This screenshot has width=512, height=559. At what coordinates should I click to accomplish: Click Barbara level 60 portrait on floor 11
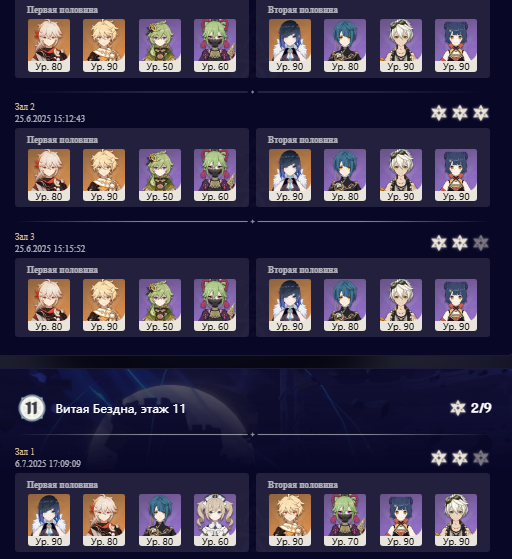click(x=215, y=520)
